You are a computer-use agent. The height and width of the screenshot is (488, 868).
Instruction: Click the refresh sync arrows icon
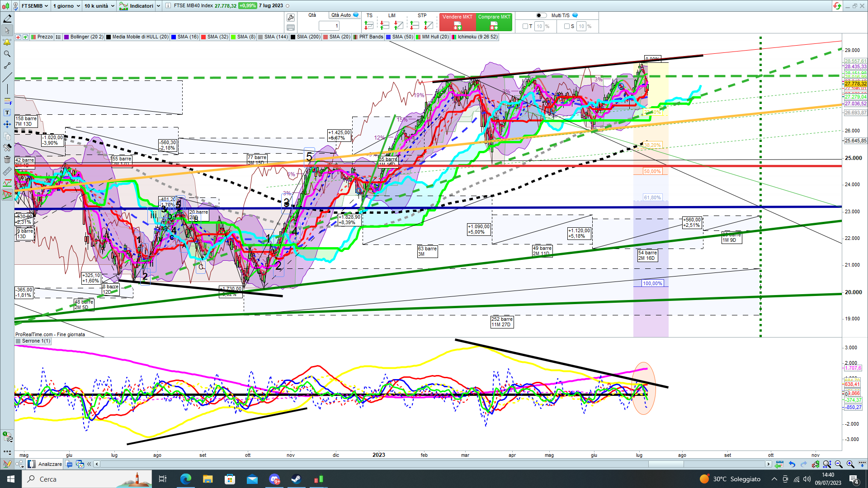837,6
